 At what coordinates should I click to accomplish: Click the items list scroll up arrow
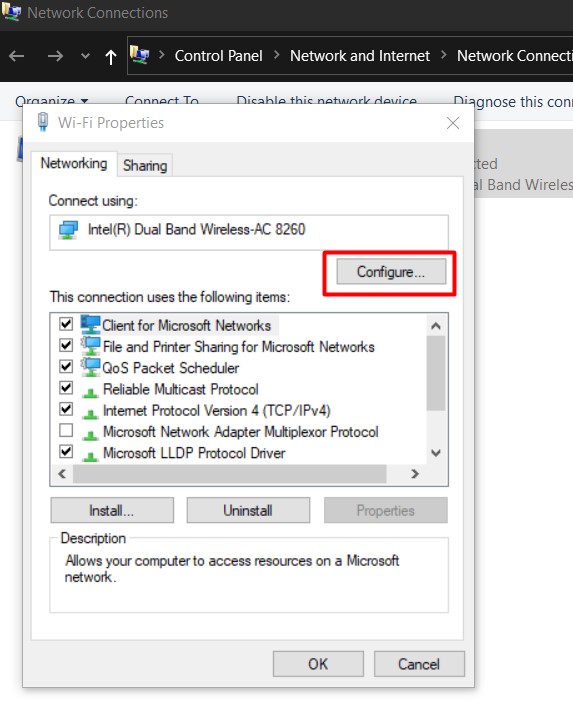[436, 326]
